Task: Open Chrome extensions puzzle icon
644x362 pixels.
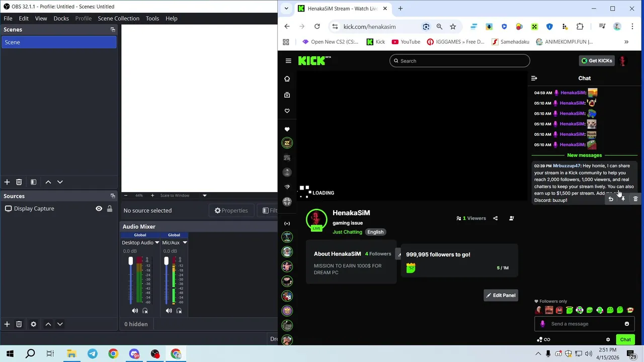Action: [x=580, y=27]
